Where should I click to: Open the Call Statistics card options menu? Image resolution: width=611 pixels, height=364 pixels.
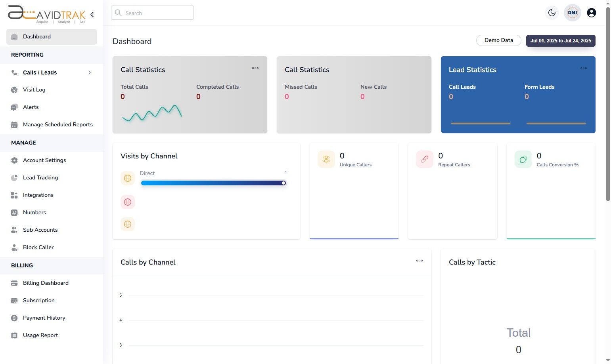[x=255, y=68]
